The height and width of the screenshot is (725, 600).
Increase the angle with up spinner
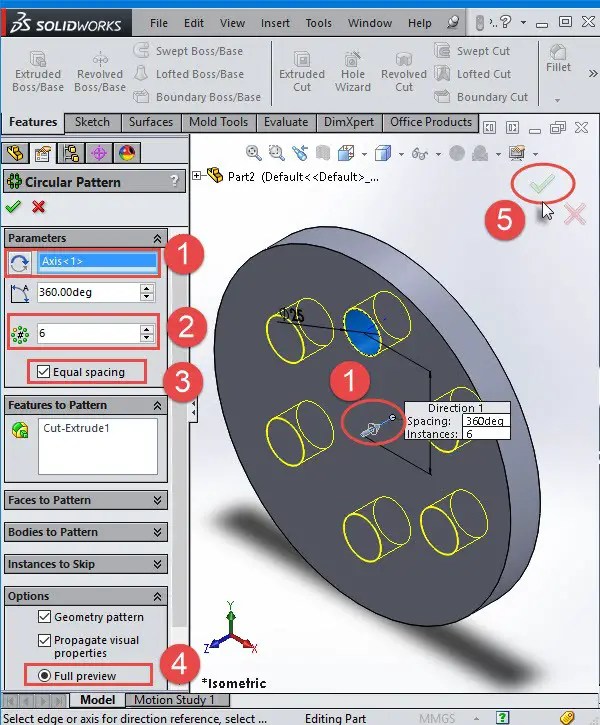click(x=147, y=288)
